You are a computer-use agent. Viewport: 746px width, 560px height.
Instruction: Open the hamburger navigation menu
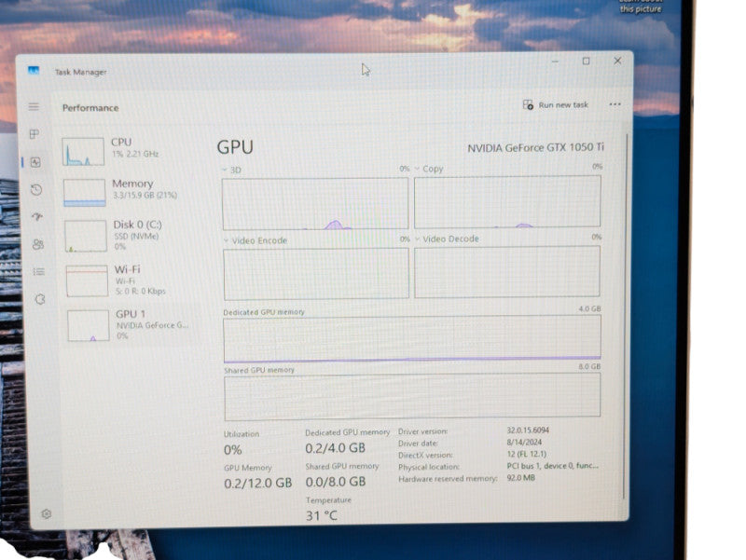(x=34, y=106)
